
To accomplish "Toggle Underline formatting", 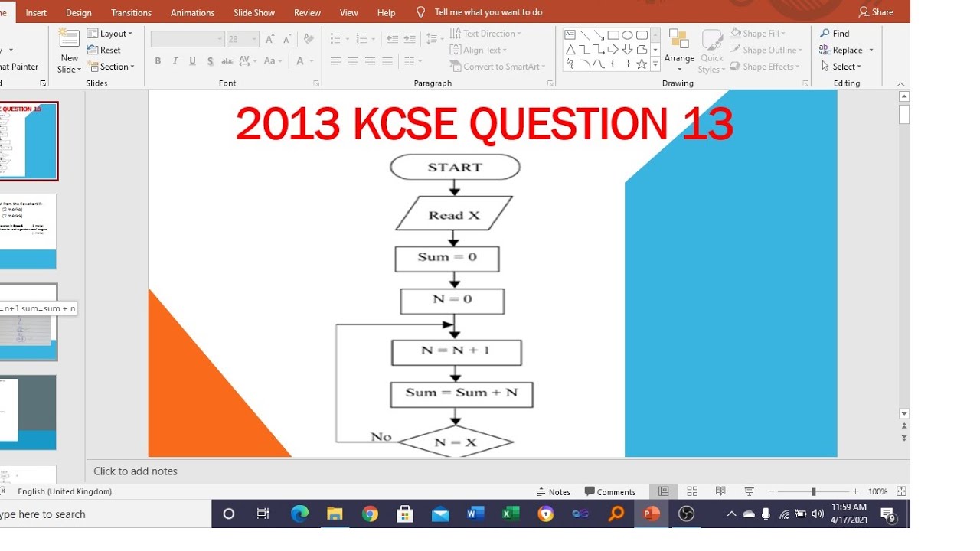I will tap(192, 61).
